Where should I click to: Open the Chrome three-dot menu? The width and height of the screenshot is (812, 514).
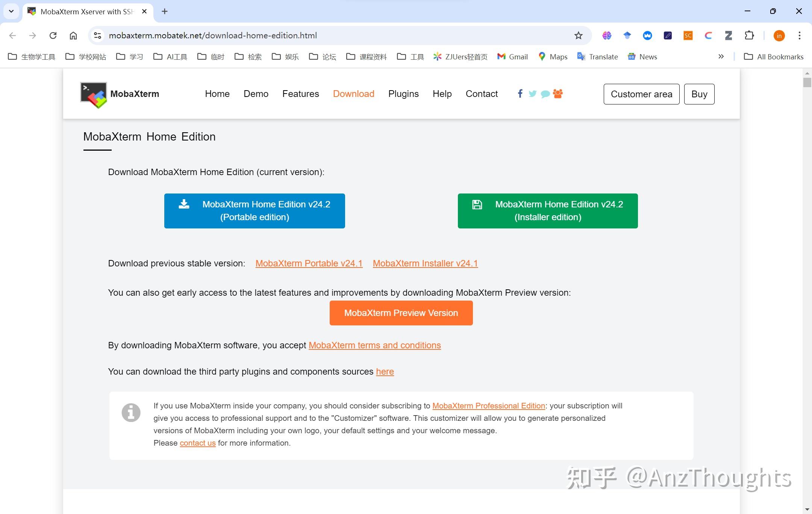click(800, 35)
